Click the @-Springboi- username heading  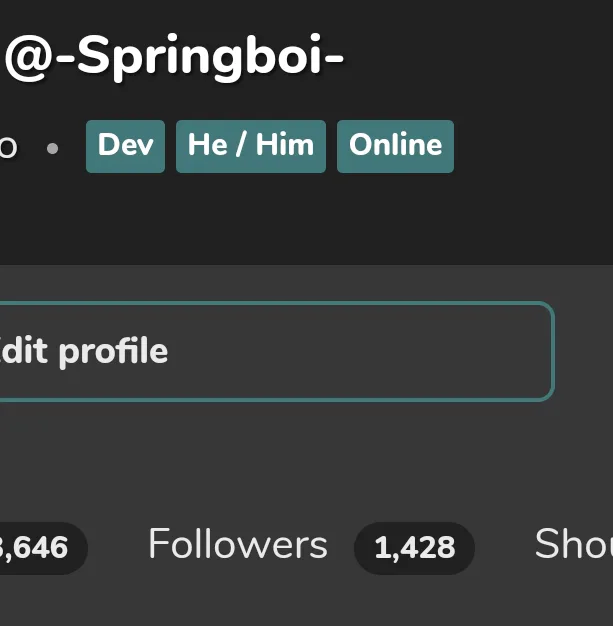coord(174,58)
